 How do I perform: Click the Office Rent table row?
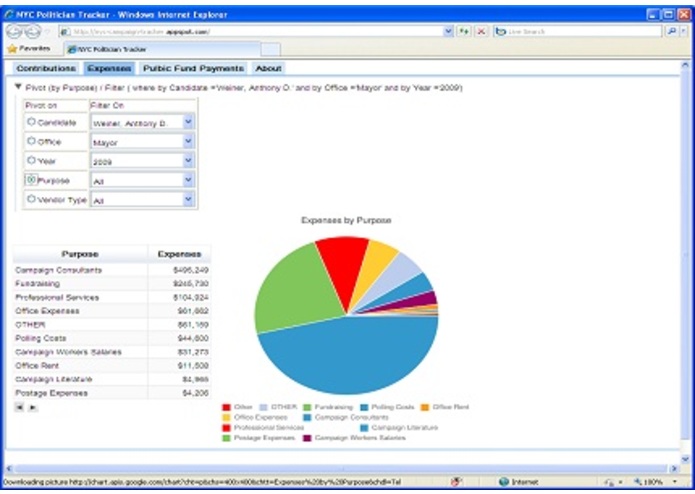tap(112, 366)
